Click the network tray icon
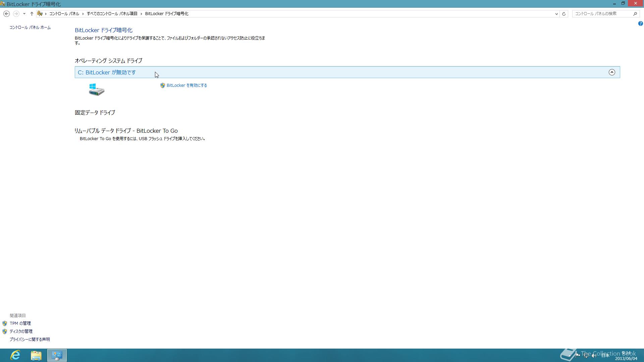Viewport: 644px width, 362px height. click(x=586, y=356)
